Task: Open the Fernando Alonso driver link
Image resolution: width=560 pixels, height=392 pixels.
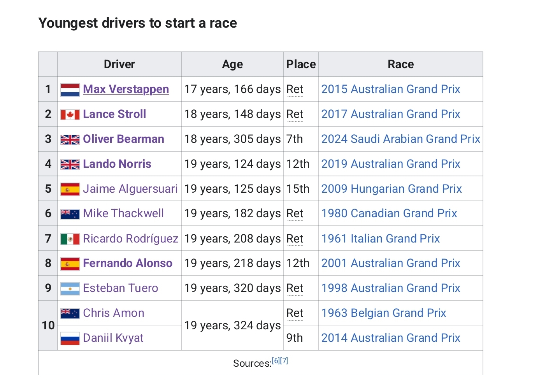Action: tap(127, 263)
